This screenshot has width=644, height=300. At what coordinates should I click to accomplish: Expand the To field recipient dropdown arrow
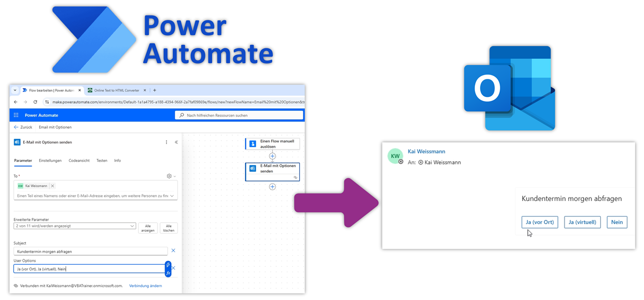[172, 196]
